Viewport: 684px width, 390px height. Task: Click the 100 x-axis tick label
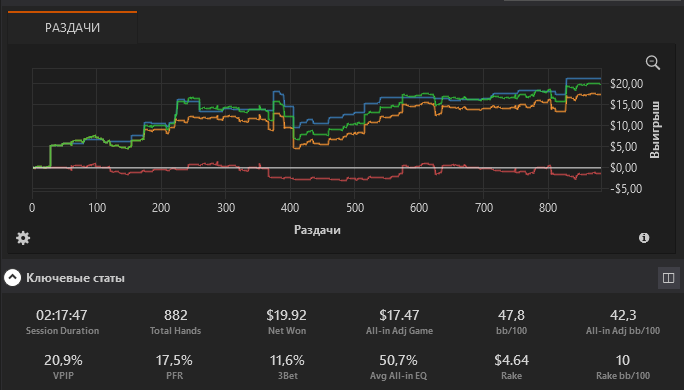(97, 208)
